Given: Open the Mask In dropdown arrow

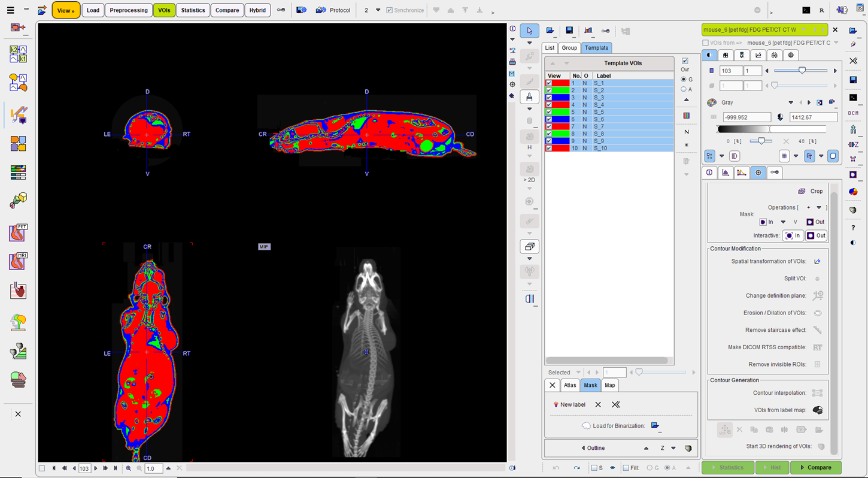Looking at the screenshot, I should click(783, 222).
